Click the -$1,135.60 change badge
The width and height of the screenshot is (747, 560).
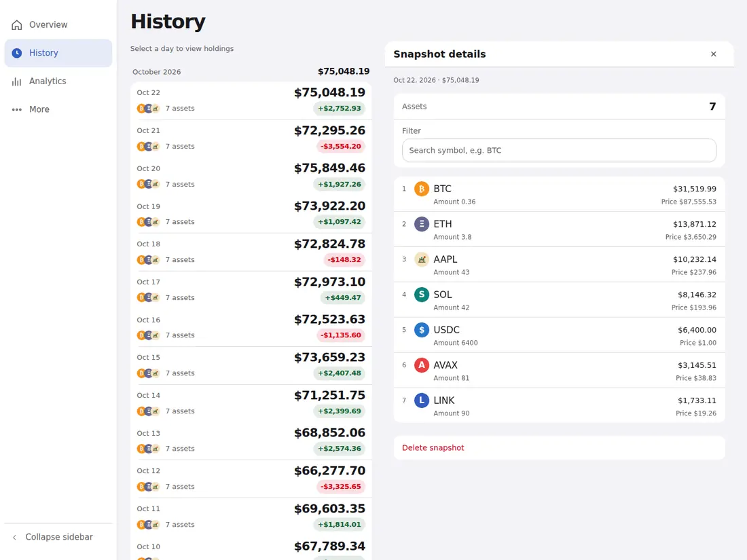pyautogui.click(x=341, y=335)
